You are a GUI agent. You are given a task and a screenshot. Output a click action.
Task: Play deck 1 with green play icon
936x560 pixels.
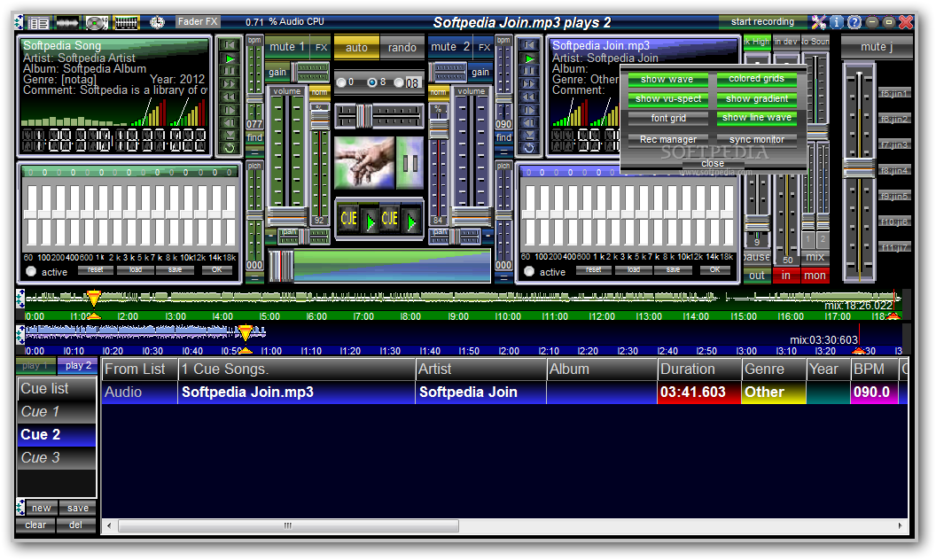[230, 58]
